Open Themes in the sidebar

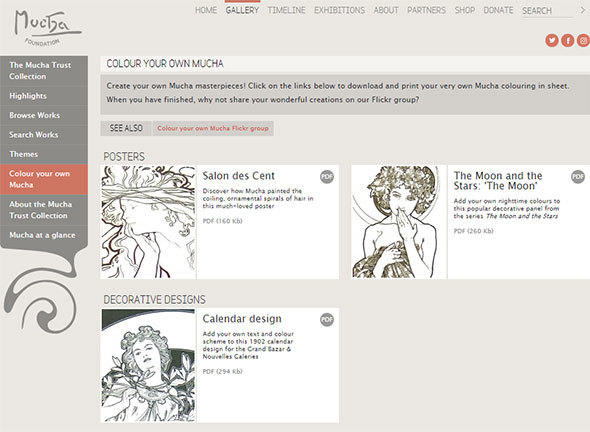[x=44, y=154]
